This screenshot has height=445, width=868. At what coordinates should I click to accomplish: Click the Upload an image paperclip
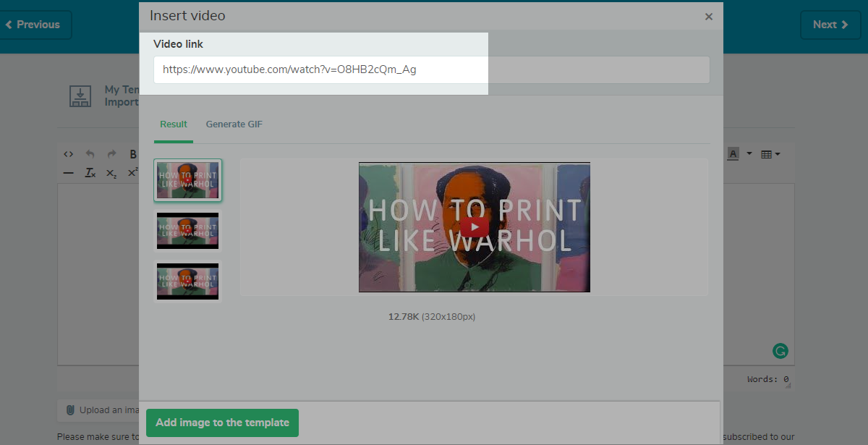pyautogui.click(x=70, y=410)
